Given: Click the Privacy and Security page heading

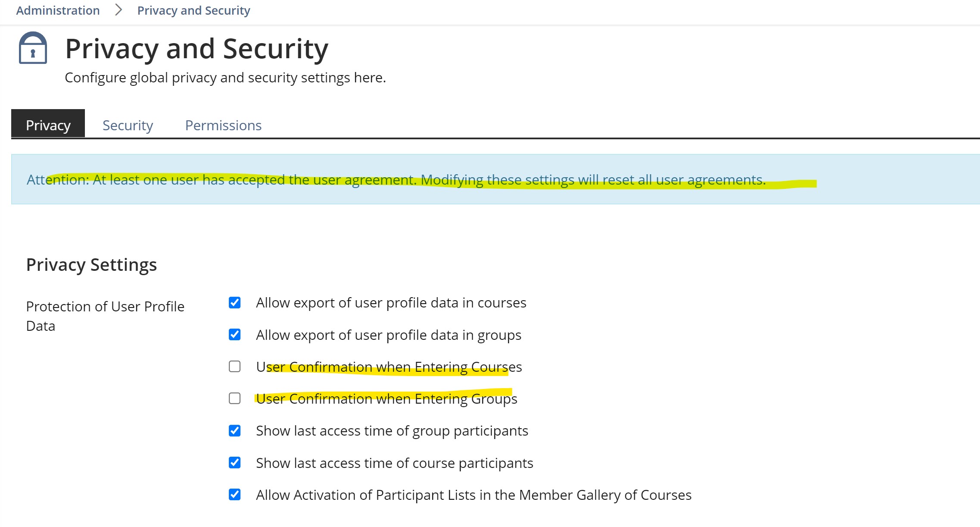Looking at the screenshot, I should pyautogui.click(x=197, y=49).
